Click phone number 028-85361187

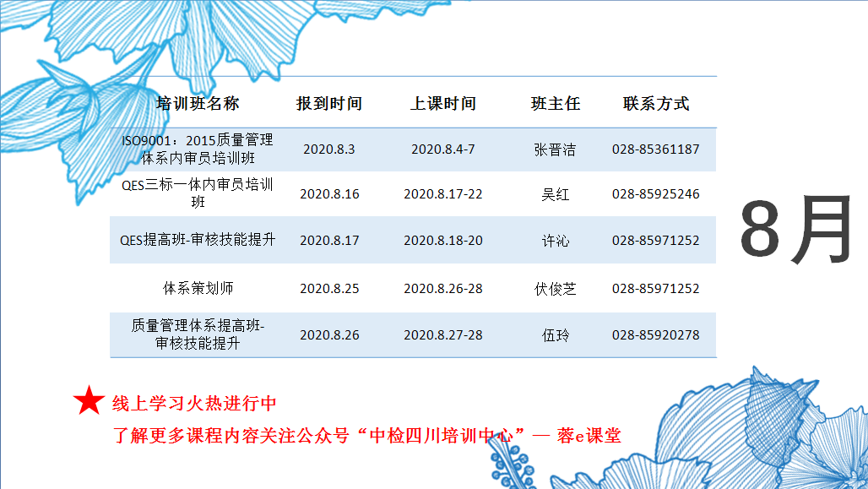click(x=656, y=149)
